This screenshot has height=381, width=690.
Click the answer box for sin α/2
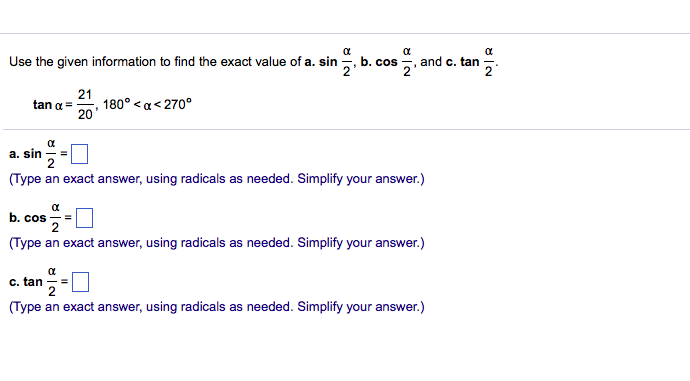pyautogui.click(x=80, y=154)
